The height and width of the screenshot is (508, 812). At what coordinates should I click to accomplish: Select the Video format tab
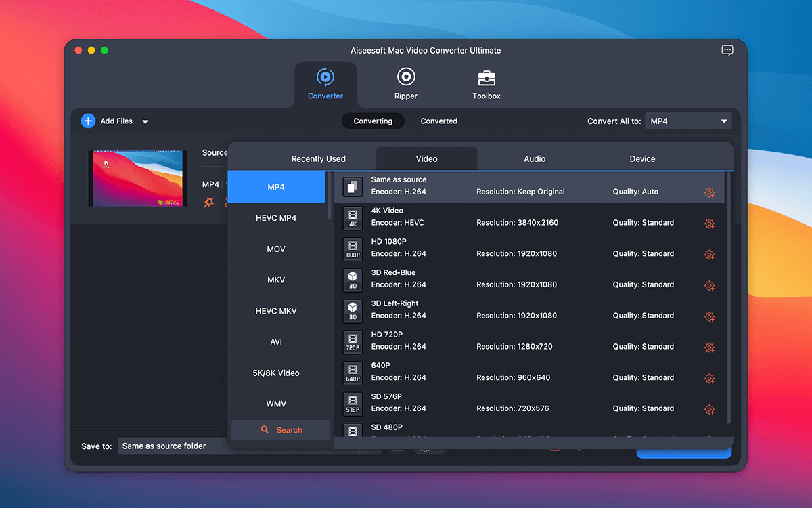click(427, 159)
